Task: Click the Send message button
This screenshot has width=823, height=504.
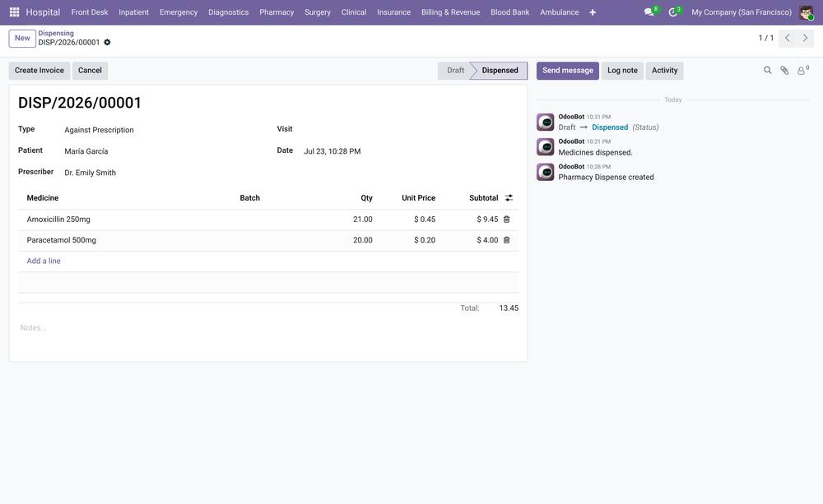Action: pos(567,70)
